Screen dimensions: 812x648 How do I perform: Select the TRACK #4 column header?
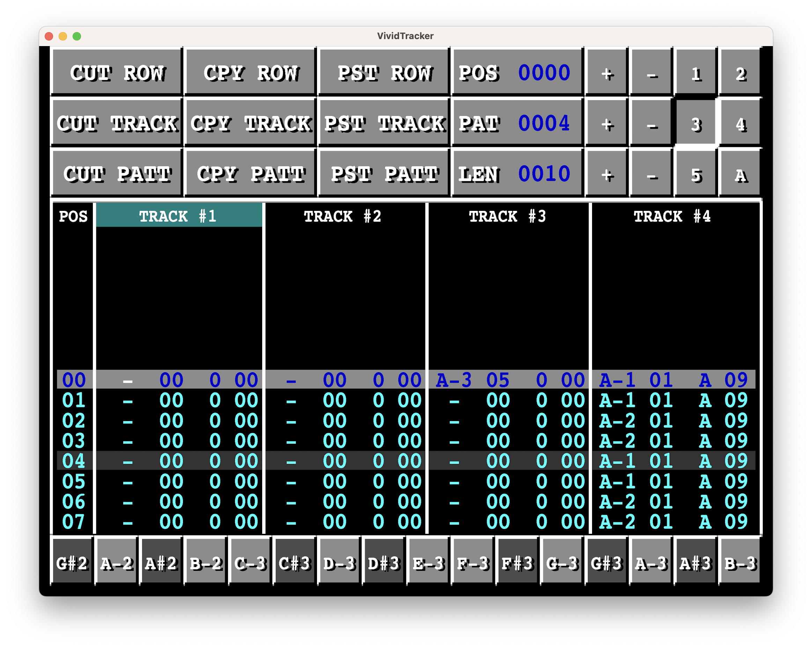(x=672, y=216)
